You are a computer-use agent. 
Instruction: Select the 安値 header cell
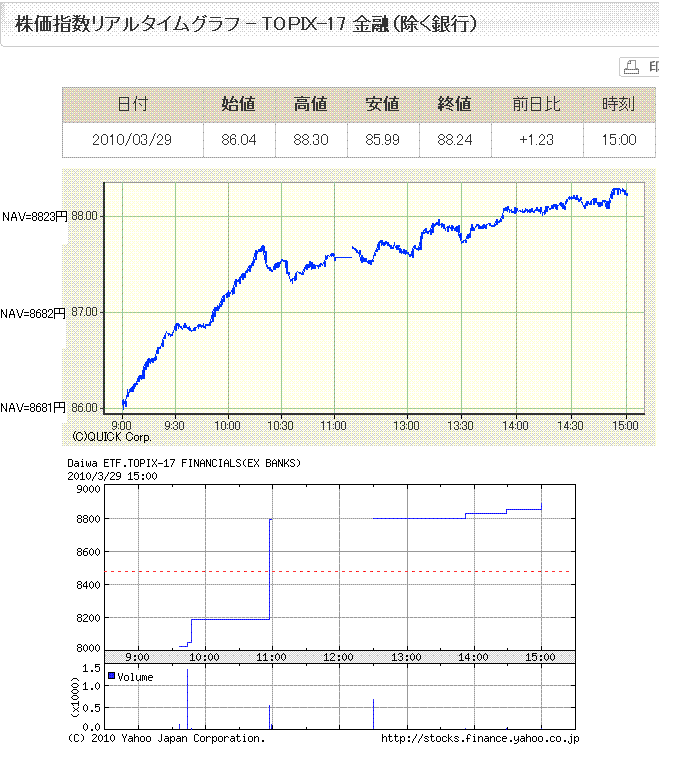382,104
